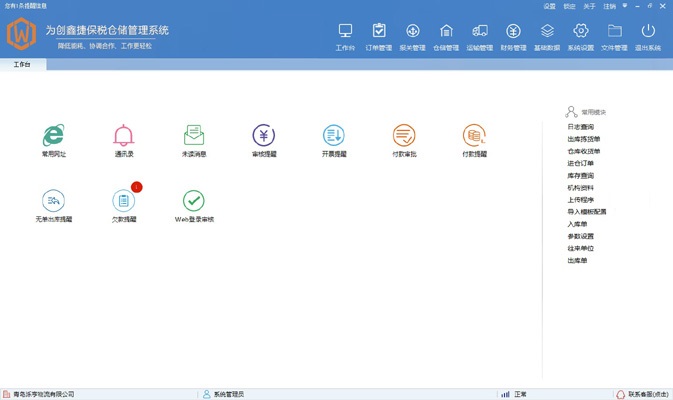673x400 pixels.
Task: Select the 财务管理 yen icon
Action: pyautogui.click(x=513, y=36)
